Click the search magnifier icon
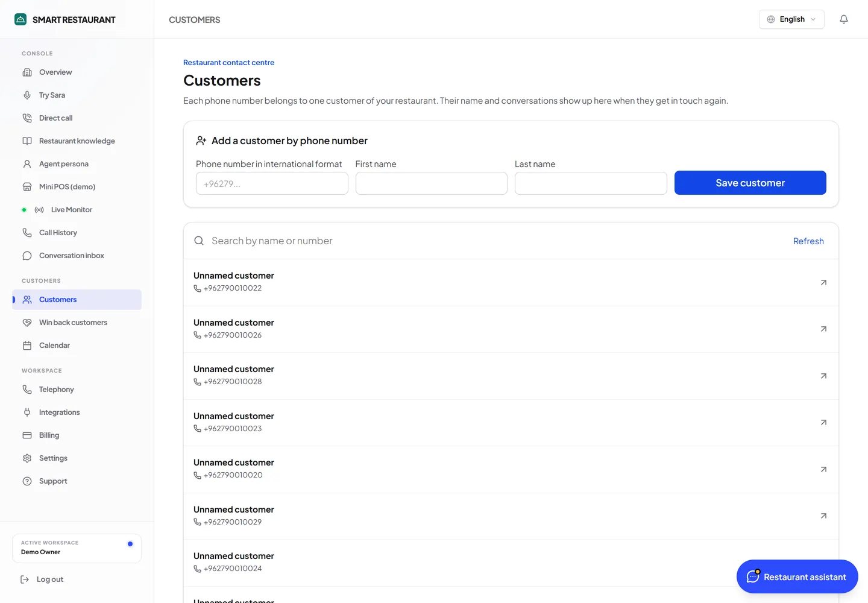Screen dimensions: 868x603 click(199, 241)
